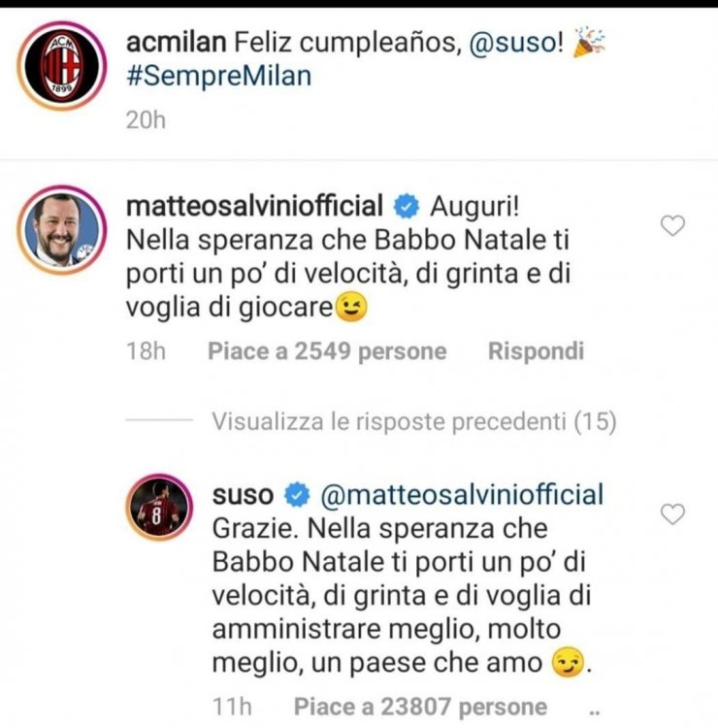Image resolution: width=718 pixels, height=728 pixels.
Task: Click the 20h timestamp under the caption
Action: point(144,121)
